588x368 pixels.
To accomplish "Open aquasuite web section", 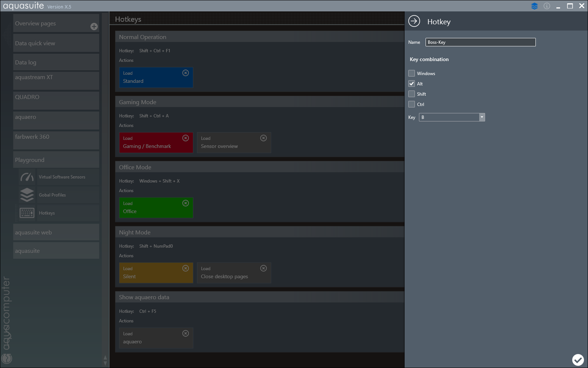I will click(x=56, y=232).
